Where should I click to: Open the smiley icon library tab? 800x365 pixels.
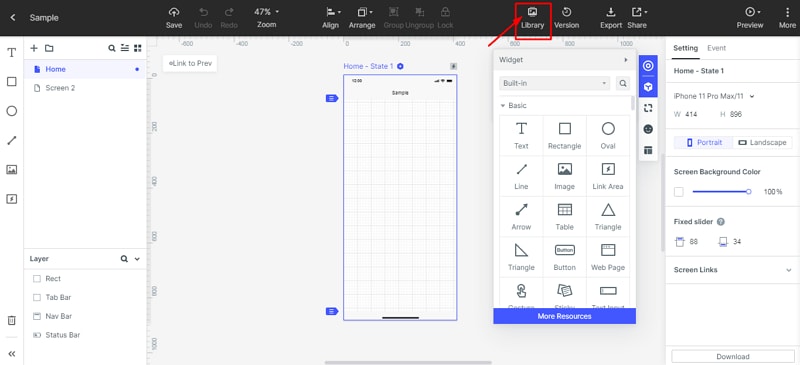click(648, 129)
